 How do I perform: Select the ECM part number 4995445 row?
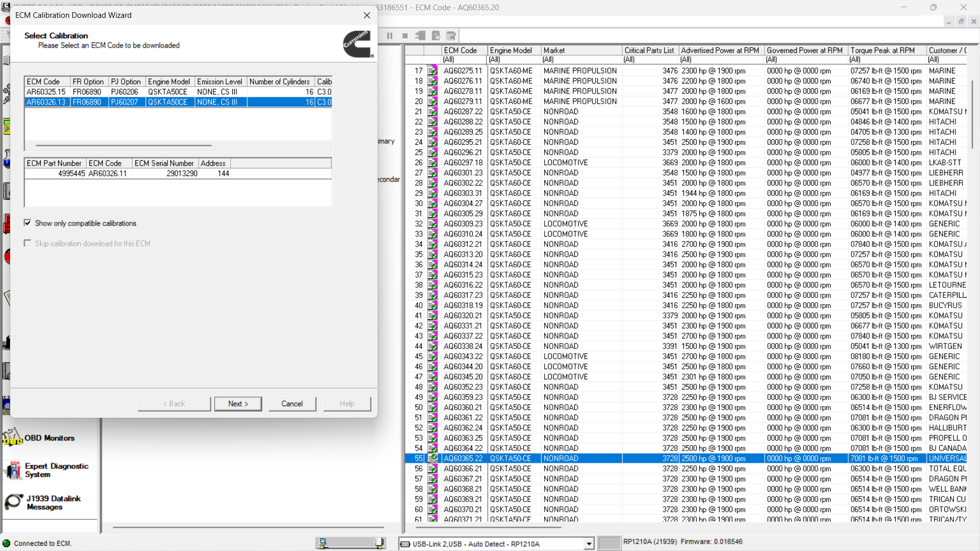(178, 173)
